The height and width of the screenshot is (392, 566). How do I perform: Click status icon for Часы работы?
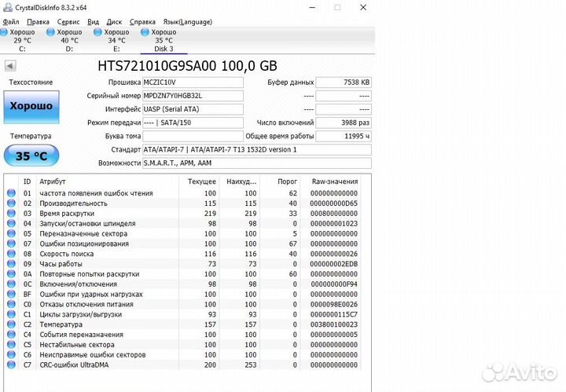tap(11, 264)
